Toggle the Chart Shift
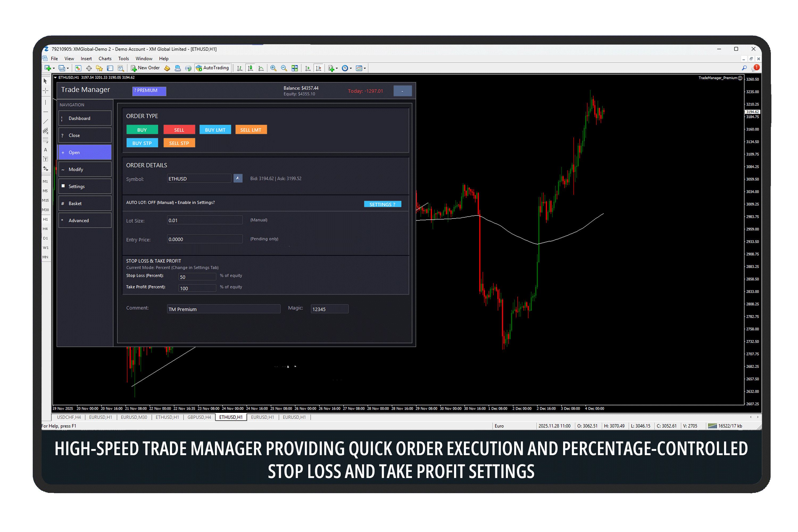Screen dimensions: 798x532 [x=319, y=68]
